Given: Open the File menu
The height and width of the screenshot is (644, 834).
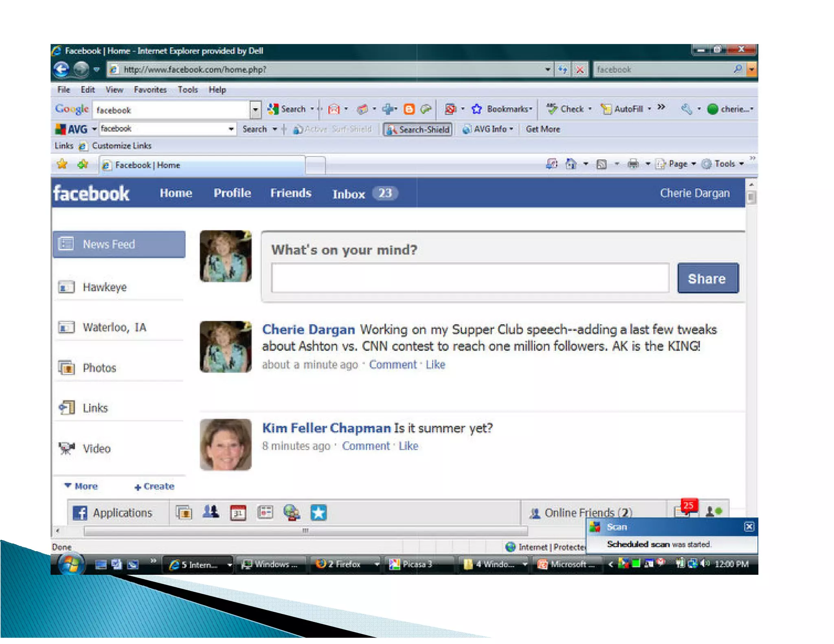Looking at the screenshot, I should click(64, 90).
